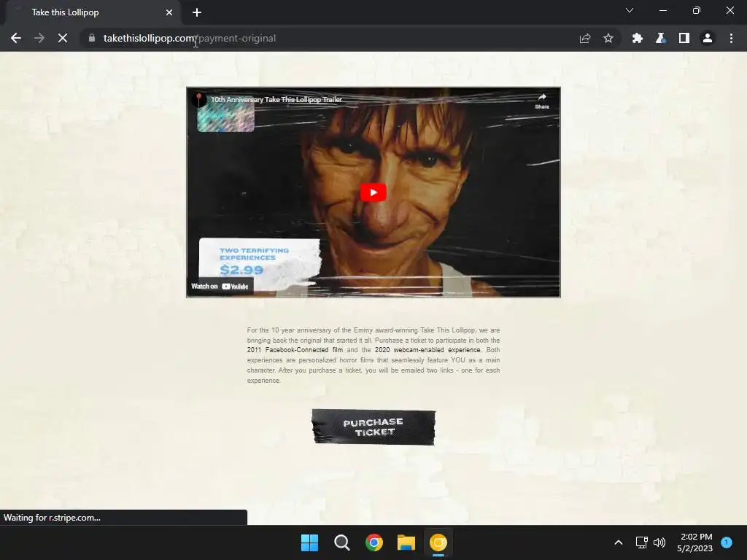
Task: View site security lock info
Action: pos(91,38)
